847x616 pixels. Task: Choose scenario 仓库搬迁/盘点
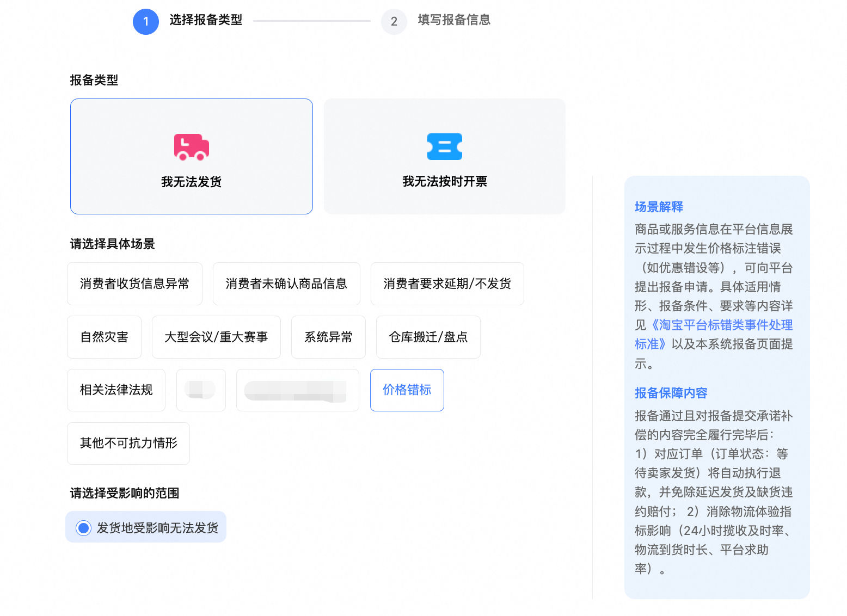click(x=428, y=337)
